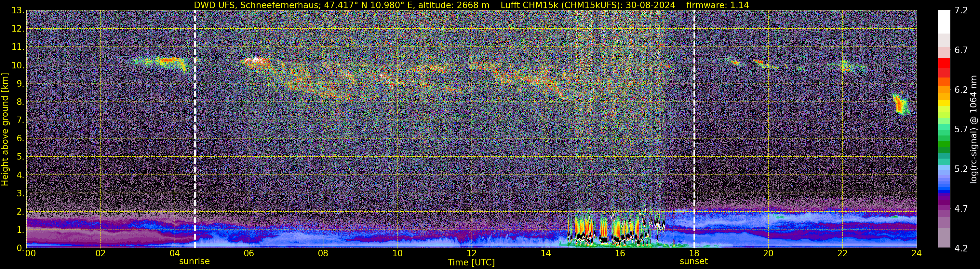Click the '18' tick on the time axis
This screenshot has height=269, width=980.
[694, 253]
